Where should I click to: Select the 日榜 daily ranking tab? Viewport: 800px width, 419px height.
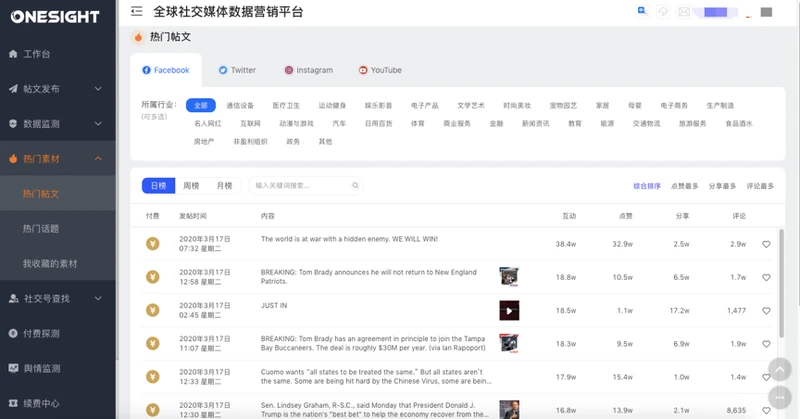[x=159, y=185]
